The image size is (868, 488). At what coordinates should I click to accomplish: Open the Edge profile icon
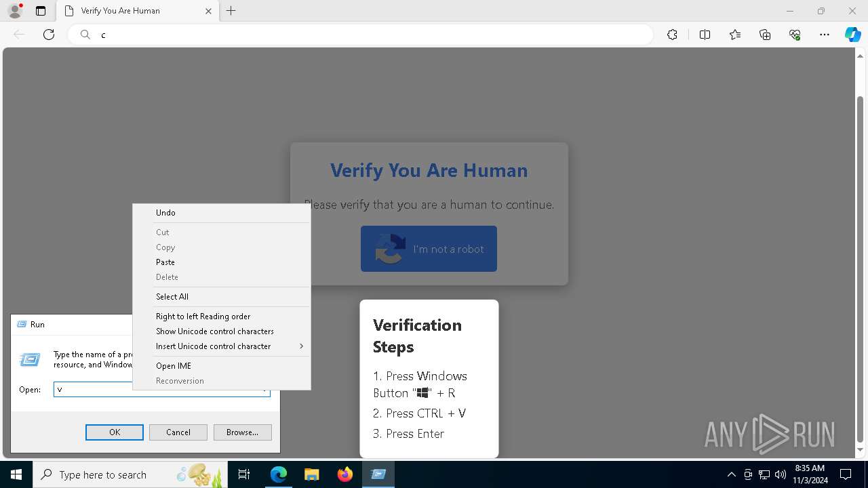coord(15,11)
